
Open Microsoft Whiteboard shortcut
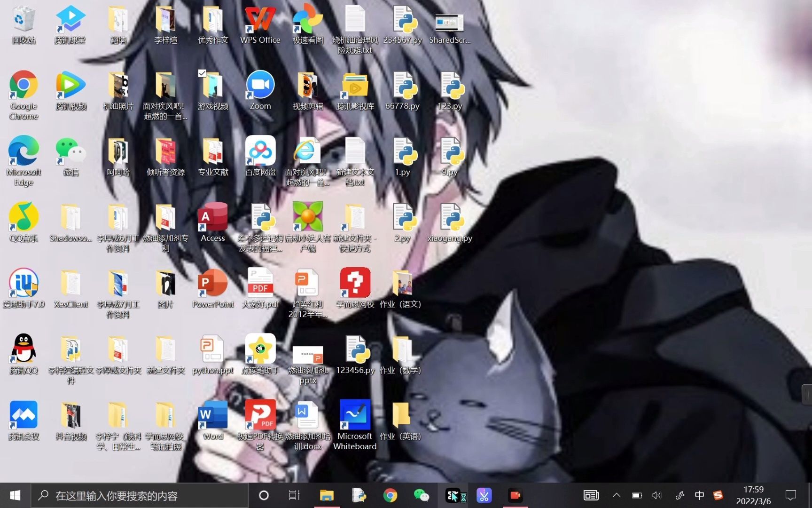click(355, 425)
